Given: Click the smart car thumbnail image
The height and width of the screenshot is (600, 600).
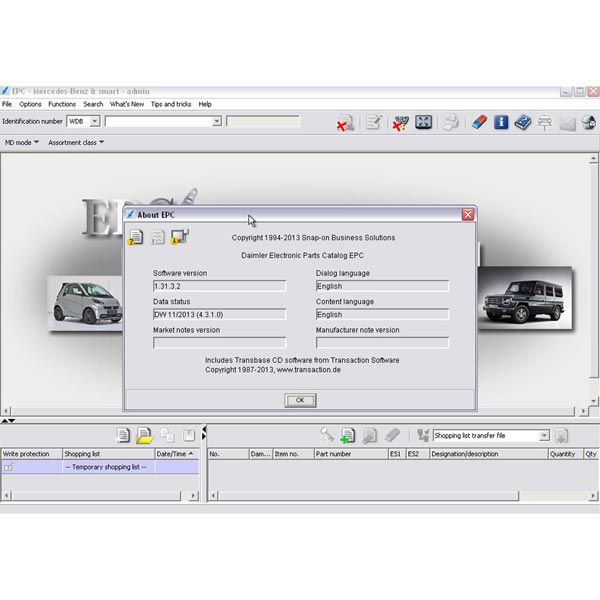Looking at the screenshot, I should coord(86,302).
